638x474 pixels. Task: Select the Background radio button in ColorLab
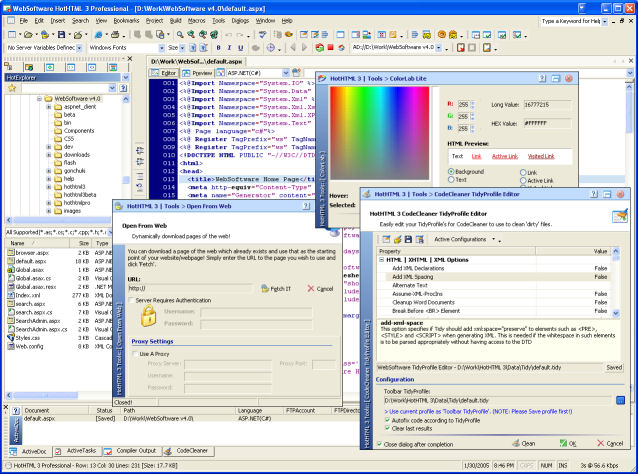click(x=451, y=172)
